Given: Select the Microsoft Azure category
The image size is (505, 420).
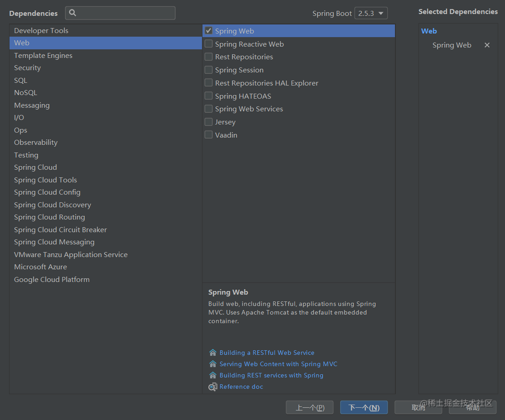Looking at the screenshot, I should pos(106,267).
